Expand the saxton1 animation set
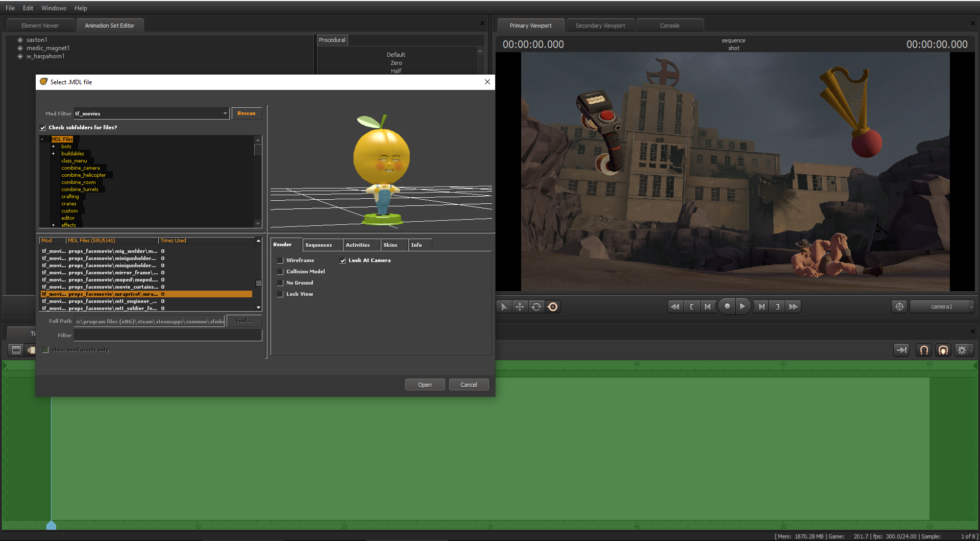The width and height of the screenshot is (980, 541). (20, 40)
